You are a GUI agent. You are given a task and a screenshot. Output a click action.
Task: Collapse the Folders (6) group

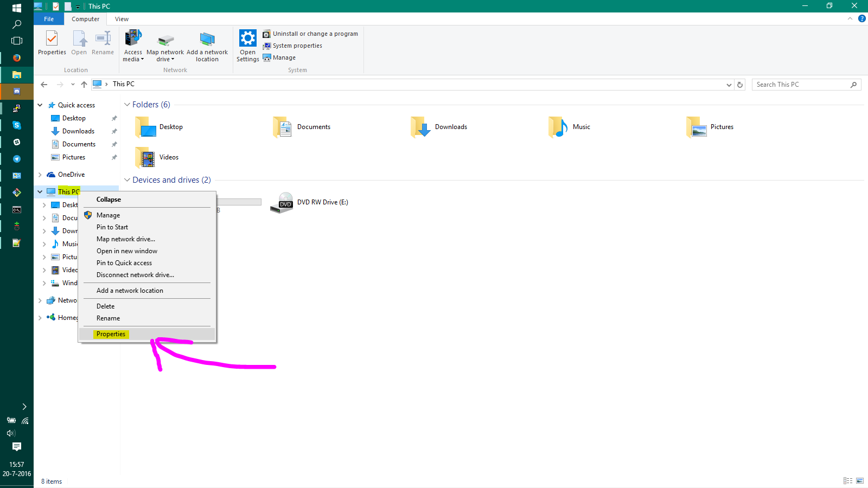coord(127,105)
